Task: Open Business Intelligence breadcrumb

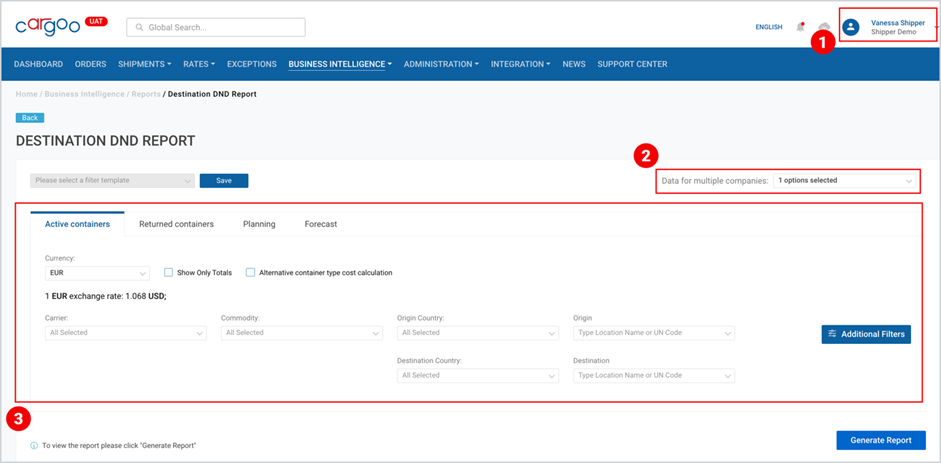Action: pos(85,95)
